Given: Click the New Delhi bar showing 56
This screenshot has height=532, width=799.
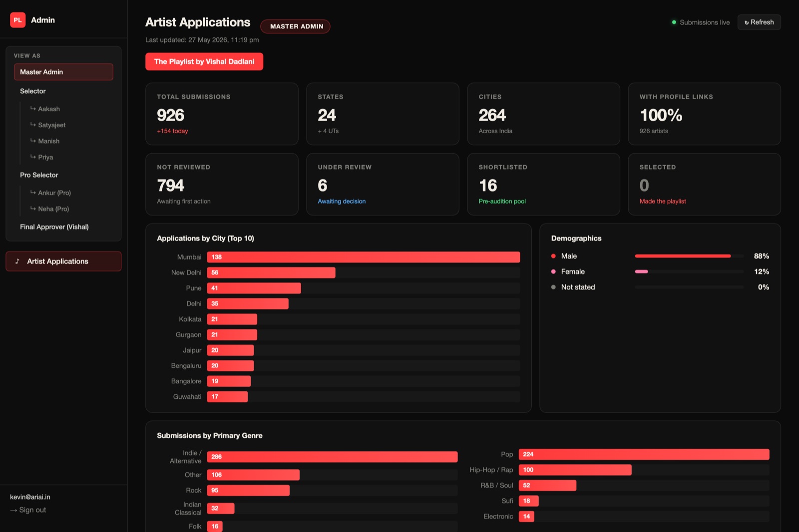Looking at the screenshot, I should [x=271, y=272].
